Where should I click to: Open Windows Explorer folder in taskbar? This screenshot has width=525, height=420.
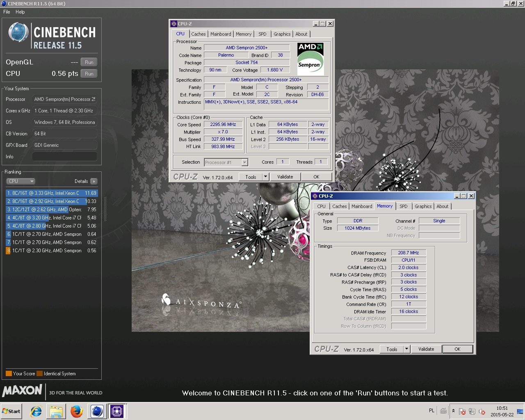[56, 411]
